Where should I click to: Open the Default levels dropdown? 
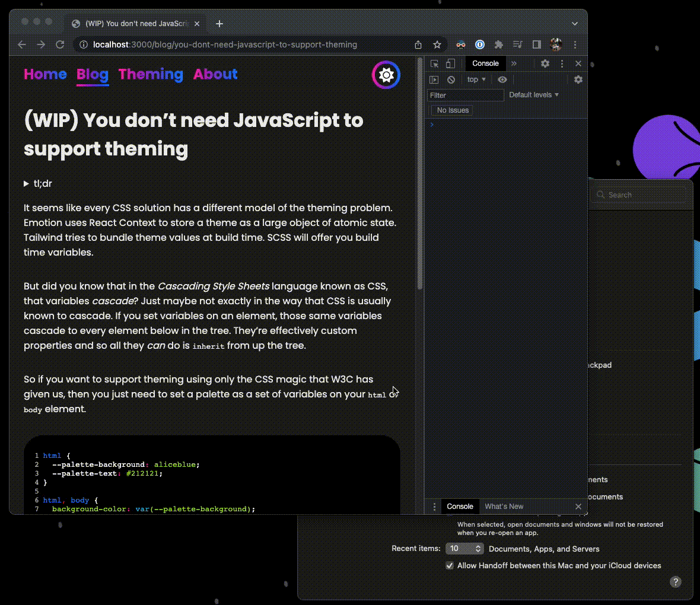[534, 95]
